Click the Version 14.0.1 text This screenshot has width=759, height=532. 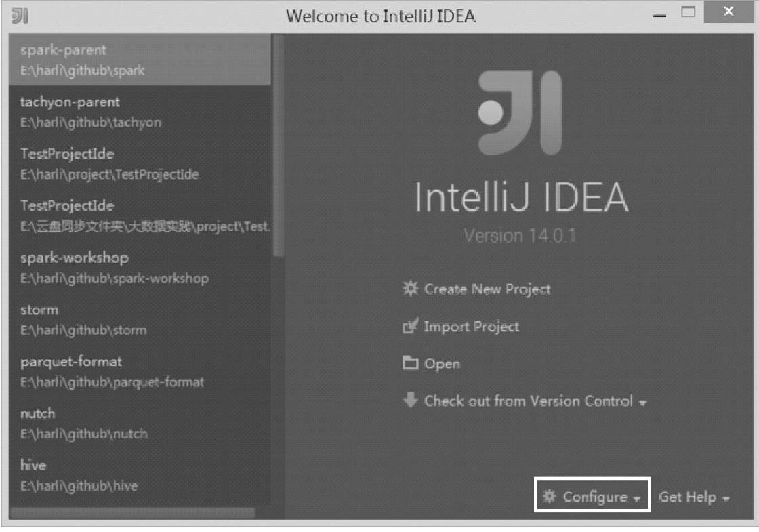pyautogui.click(x=520, y=236)
